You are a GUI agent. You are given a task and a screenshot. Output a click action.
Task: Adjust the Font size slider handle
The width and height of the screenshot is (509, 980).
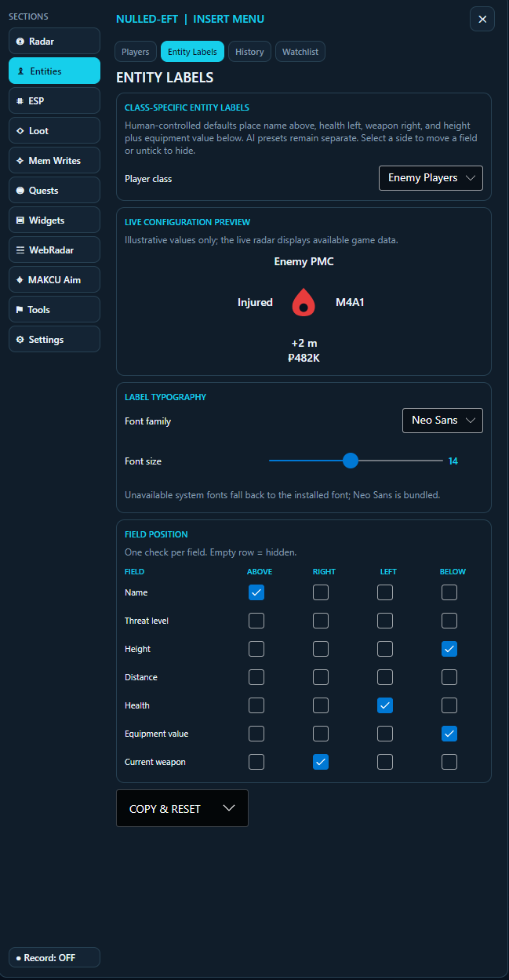351,461
